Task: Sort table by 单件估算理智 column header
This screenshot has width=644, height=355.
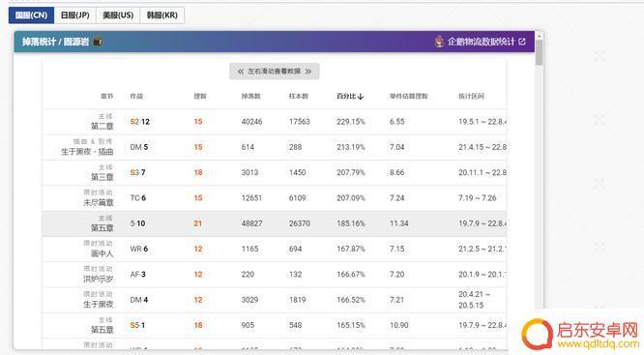Action: click(x=409, y=96)
